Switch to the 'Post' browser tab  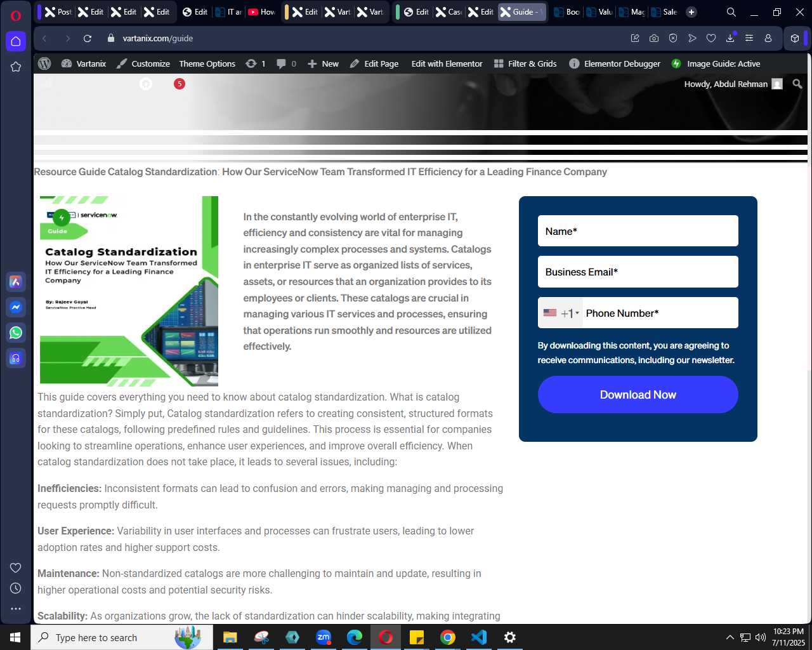point(58,12)
